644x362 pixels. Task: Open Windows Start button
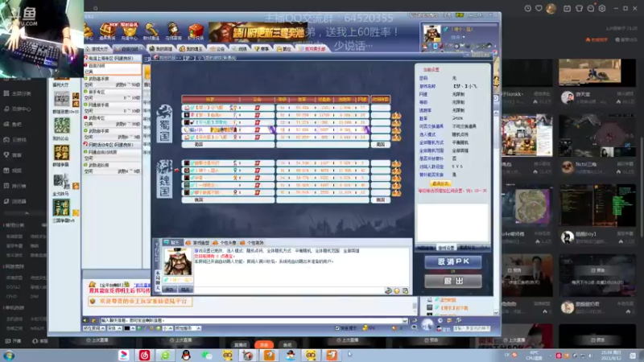coord(9,356)
